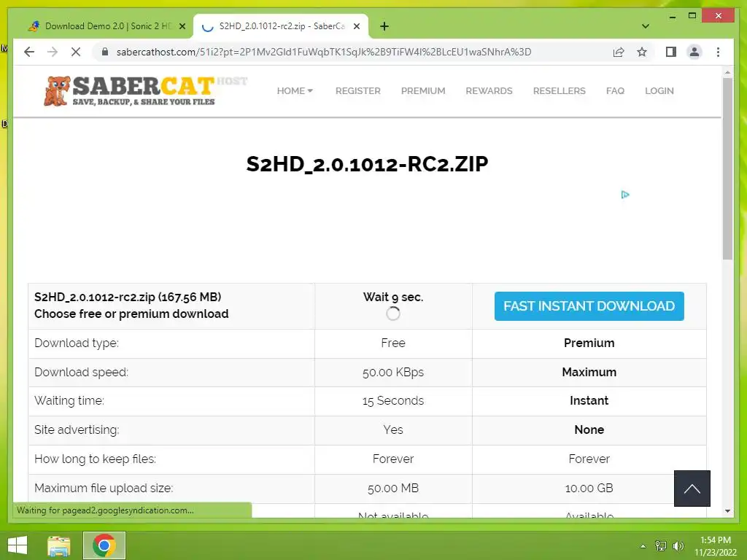Click the 15 Seconds waiting time cell
Image resolution: width=747 pixels, height=560 pixels.
tap(393, 400)
